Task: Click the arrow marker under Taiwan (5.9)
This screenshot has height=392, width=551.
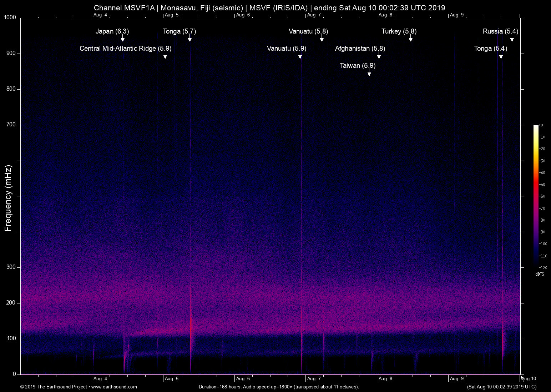Action: click(369, 73)
